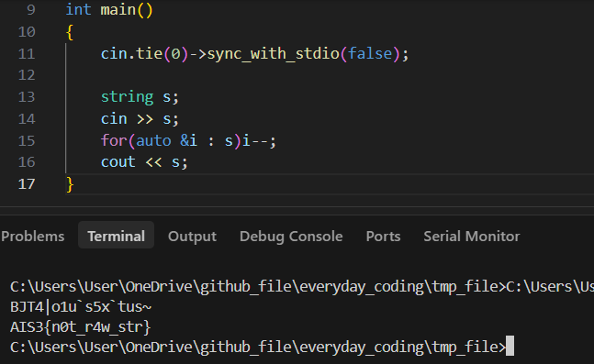Click line number 9 in the gutter

(x=30, y=10)
